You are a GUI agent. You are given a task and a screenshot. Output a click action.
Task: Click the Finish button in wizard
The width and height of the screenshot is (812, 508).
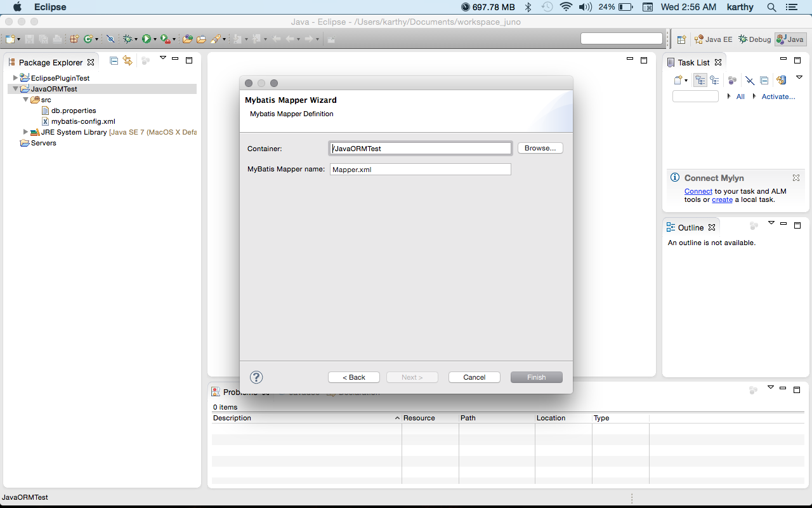point(537,377)
